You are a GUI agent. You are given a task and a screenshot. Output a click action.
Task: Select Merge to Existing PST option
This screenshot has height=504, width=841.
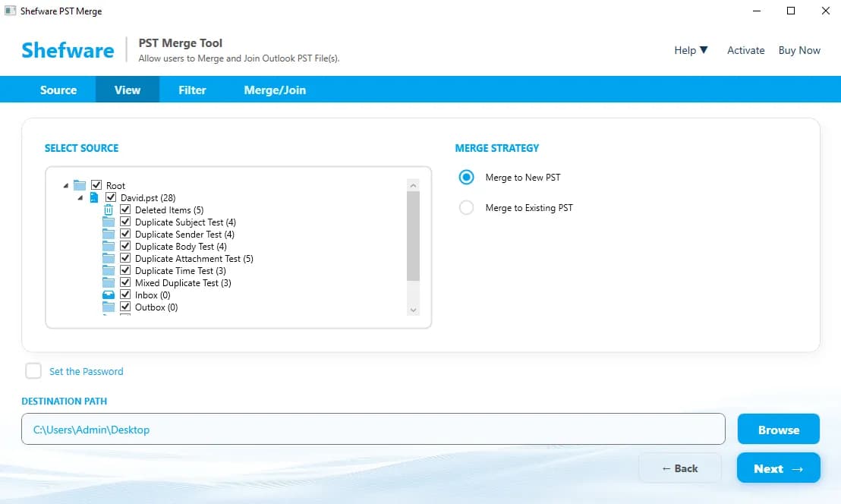pyautogui.click(x=467, y=207)
